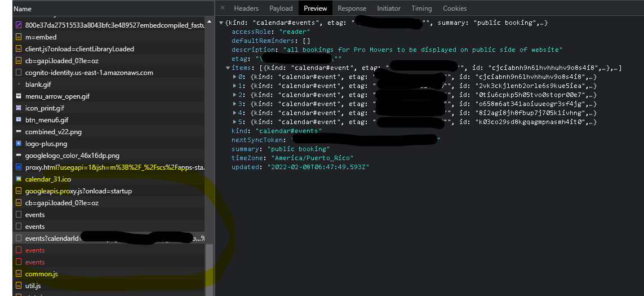The height and width of the screenshot is (296, 644).
Task: Collapse the root calendar#events object
Action: point(221,23)
